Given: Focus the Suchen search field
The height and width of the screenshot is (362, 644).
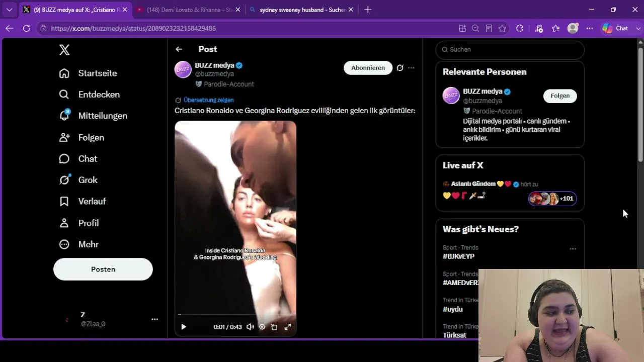Looking at the screenshot, I should pyautogui.click(x=510, y=50).
